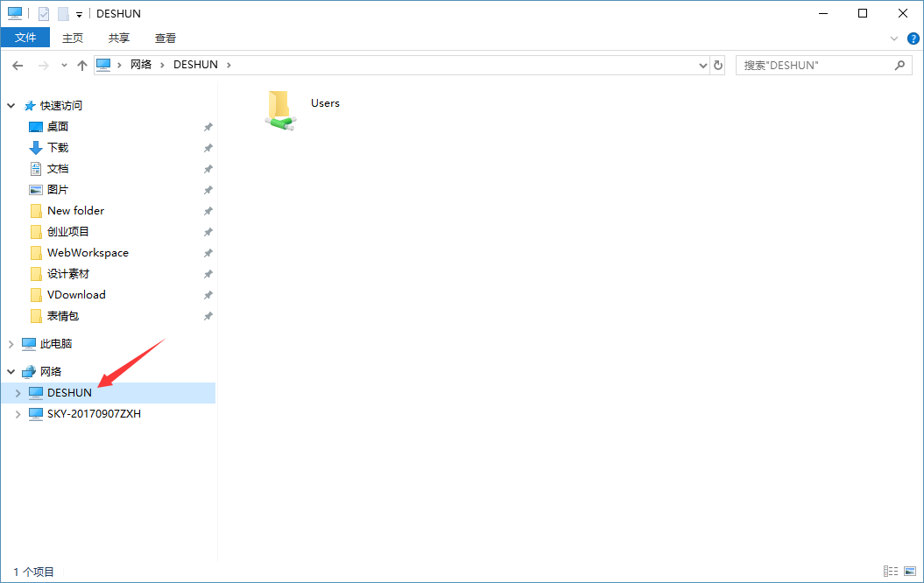The height and width of the screenshot is (583, 924).
Task: Open 表情包 folder in sidebar
Action: pos(62,316)
